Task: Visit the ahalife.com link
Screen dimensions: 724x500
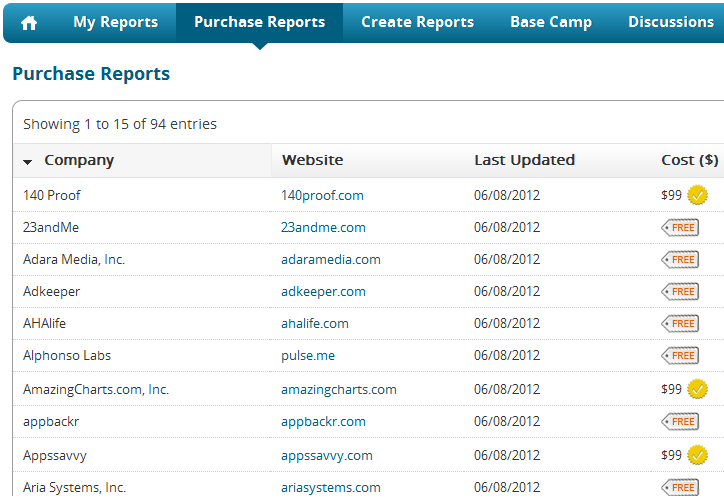Action: pyautogui.click(x=314, y=323)
